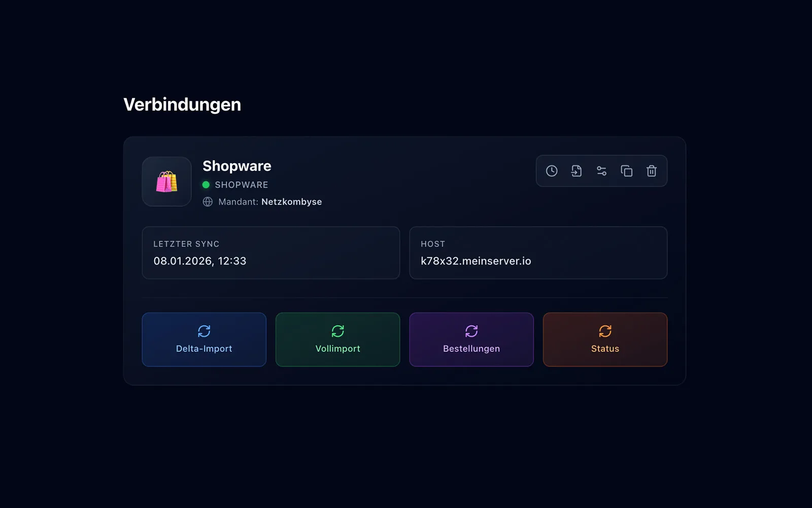Click the LETZTER SYNC label
Screen dimensions: 812x508
tap(186, 244)
